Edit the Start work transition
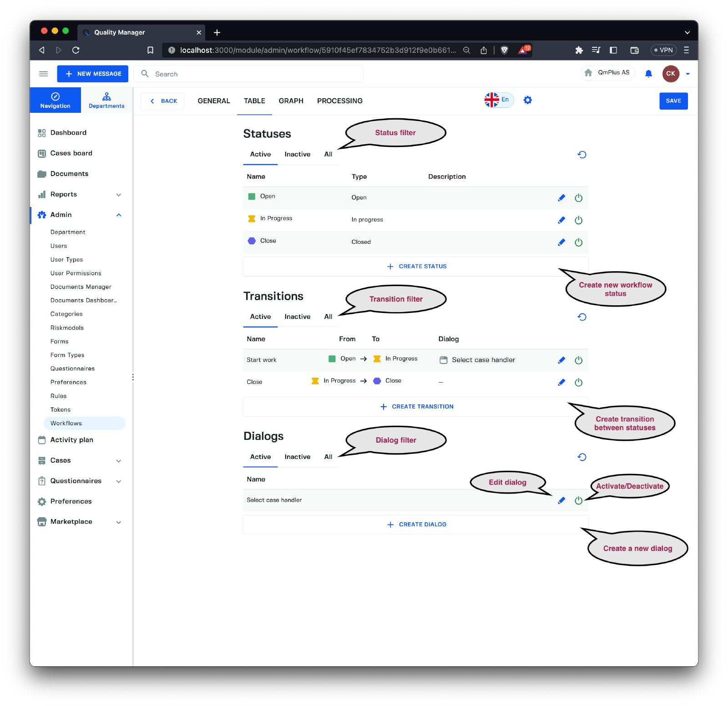Screen dimensions: 728x706 point(561,360)
